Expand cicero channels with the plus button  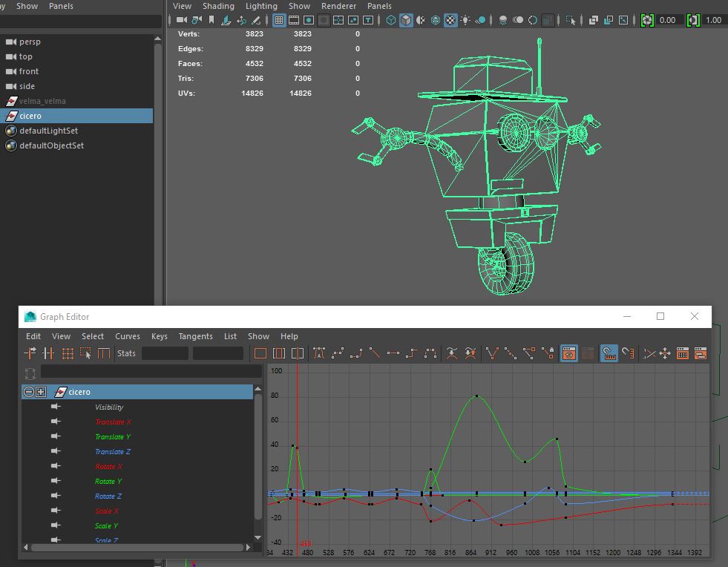pyautogui.click(x=41, y=392)
